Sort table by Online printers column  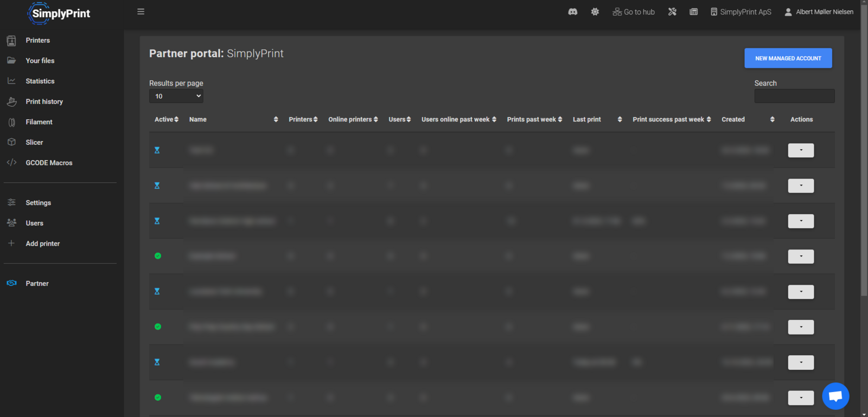(x=353, y=119)
